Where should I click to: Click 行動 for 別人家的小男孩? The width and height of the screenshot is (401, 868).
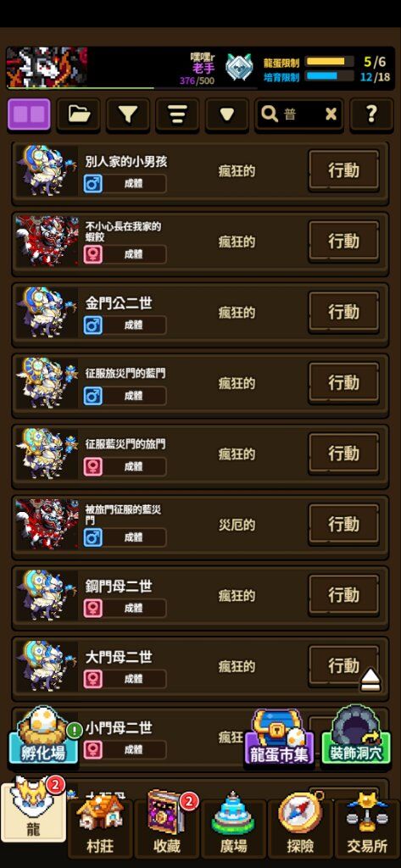pos(344,170)
